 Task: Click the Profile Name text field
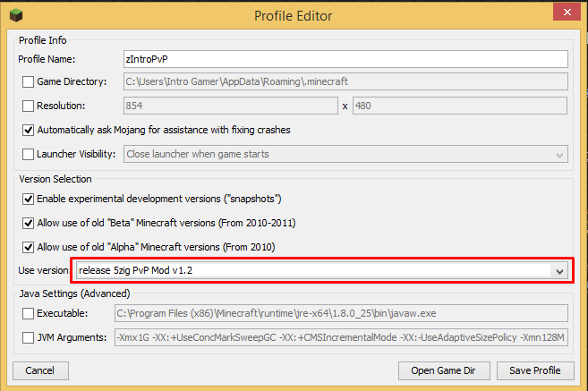[345, 59]
